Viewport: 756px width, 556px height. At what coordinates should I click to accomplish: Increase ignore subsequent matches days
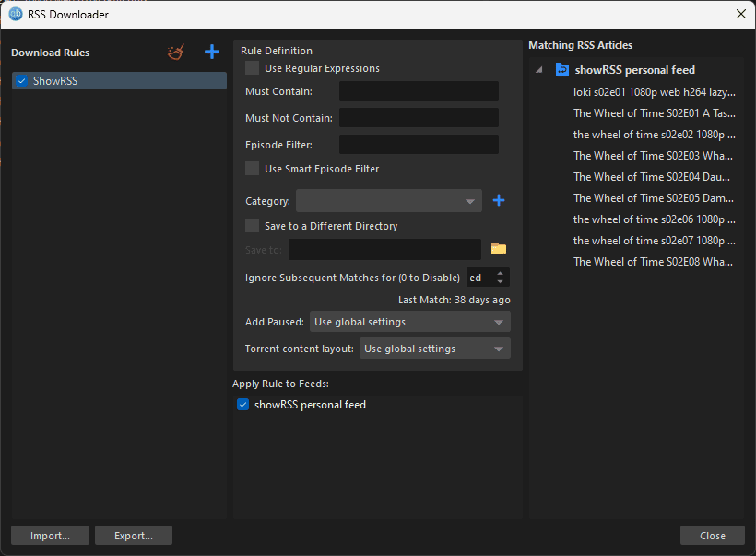tap(501, 272)
